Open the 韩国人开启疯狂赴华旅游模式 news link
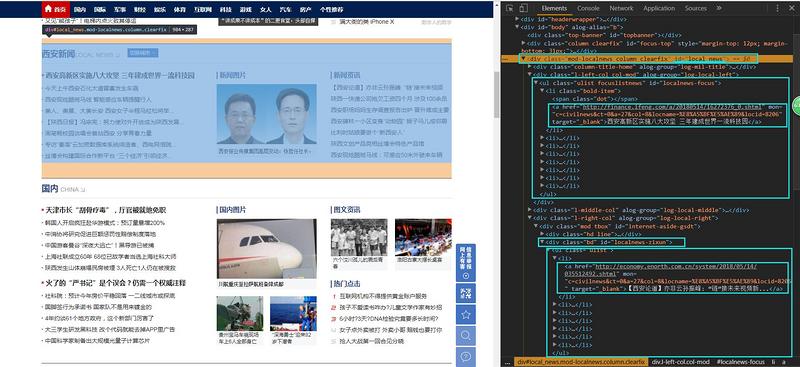Viewport: 800px width, 367px height. (x=105, y=223)
